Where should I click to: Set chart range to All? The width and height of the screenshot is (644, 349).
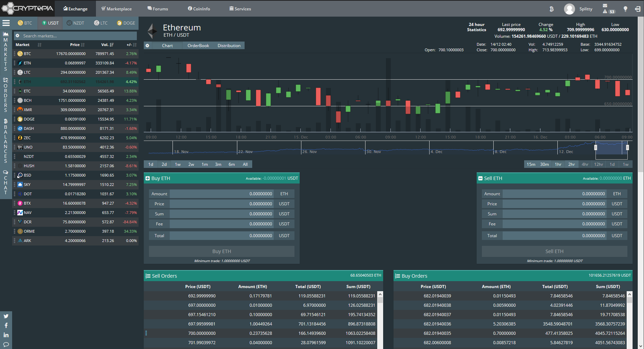click(x=245, y=164)
